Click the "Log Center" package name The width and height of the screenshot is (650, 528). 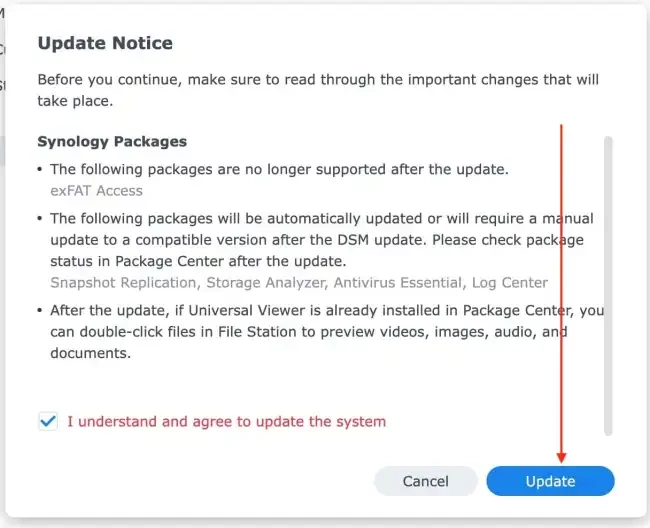point(509,282)
